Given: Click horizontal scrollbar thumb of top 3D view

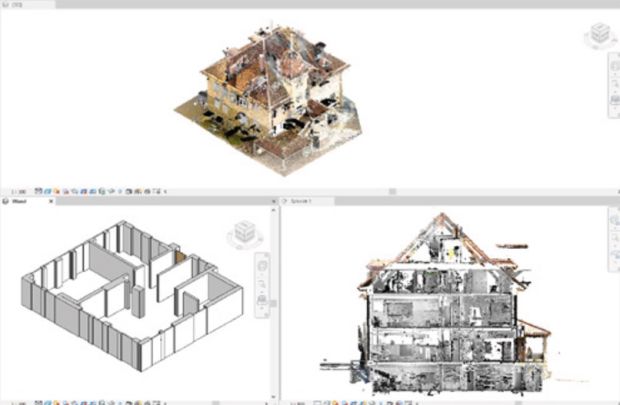Looking at the screenshot, I should click(392, 191).
